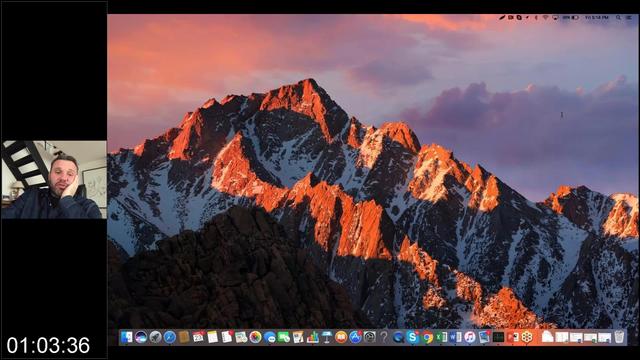Open orange iBooks icon
This screenshot has height=360, width=640.
pyautogui.click(x=341, y=337)
